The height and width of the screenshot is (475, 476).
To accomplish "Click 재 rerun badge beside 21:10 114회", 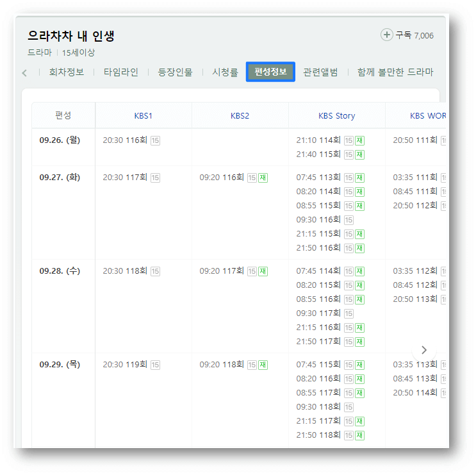I will pyautogui.click(x=360, y=140).
